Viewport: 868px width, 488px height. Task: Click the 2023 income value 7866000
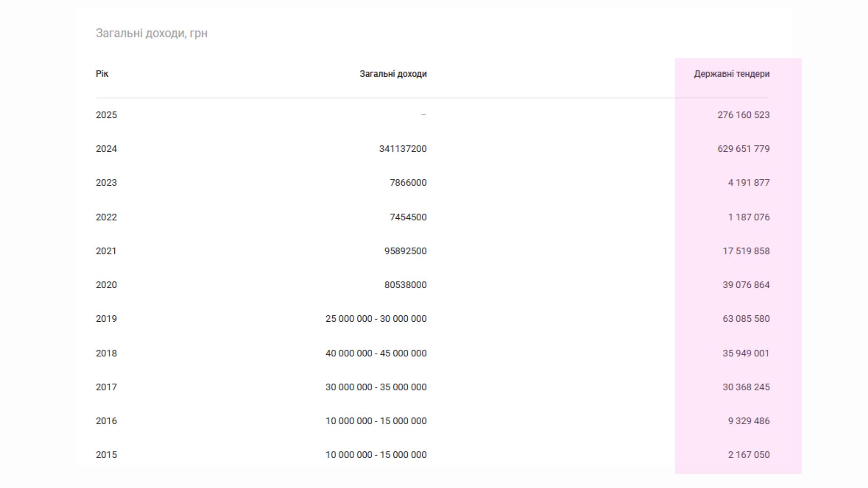(408, 183)
